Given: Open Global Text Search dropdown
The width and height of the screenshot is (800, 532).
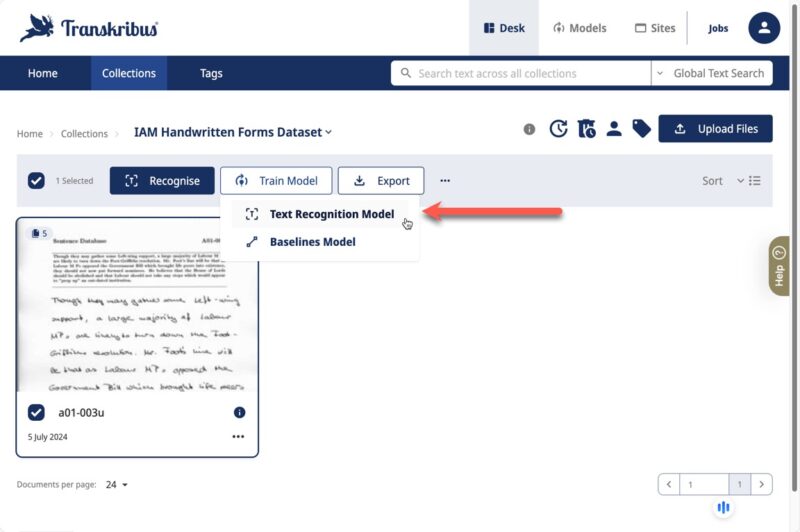Looking at the screenshot, I should click(x=712, y=73).
